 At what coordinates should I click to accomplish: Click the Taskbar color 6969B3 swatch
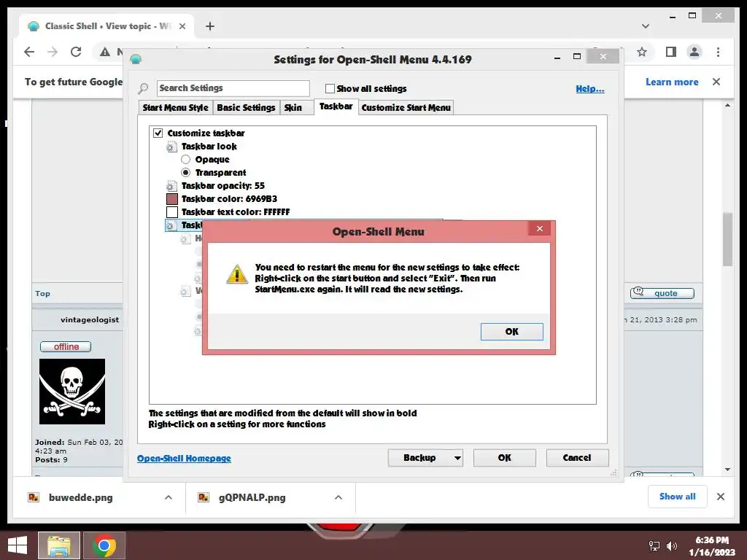[172, 199]
